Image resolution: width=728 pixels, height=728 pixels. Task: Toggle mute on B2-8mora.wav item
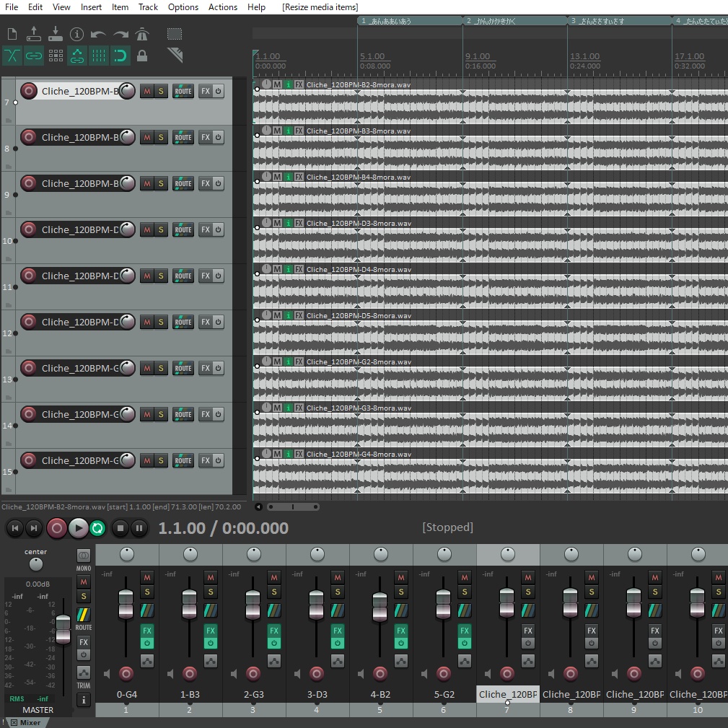277,84
